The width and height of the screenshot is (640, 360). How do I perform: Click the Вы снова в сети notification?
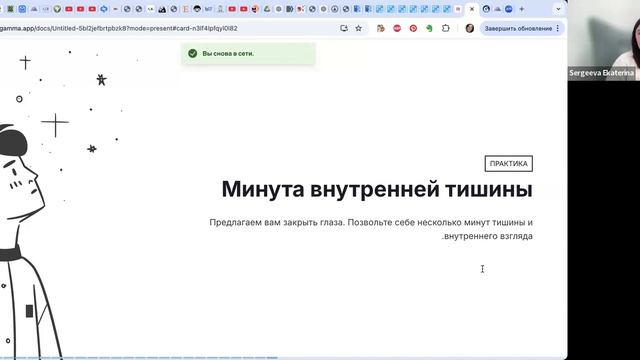(x=248, y=53)
